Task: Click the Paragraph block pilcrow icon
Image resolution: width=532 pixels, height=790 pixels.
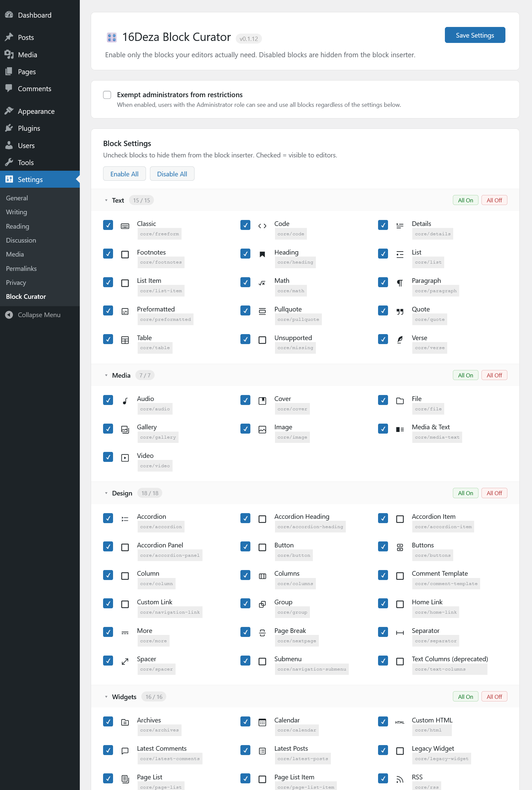Action: 400,283
